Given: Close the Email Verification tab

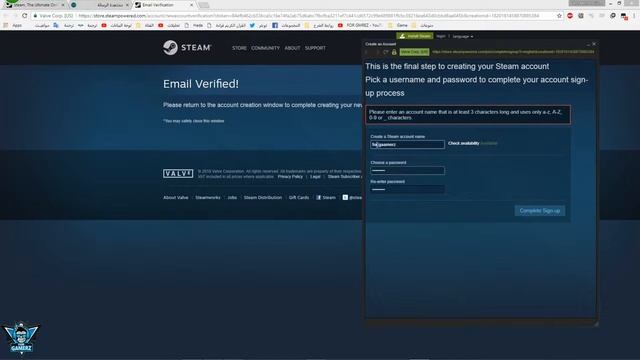Looking at the screenshot, I should (x=191, y=5).
